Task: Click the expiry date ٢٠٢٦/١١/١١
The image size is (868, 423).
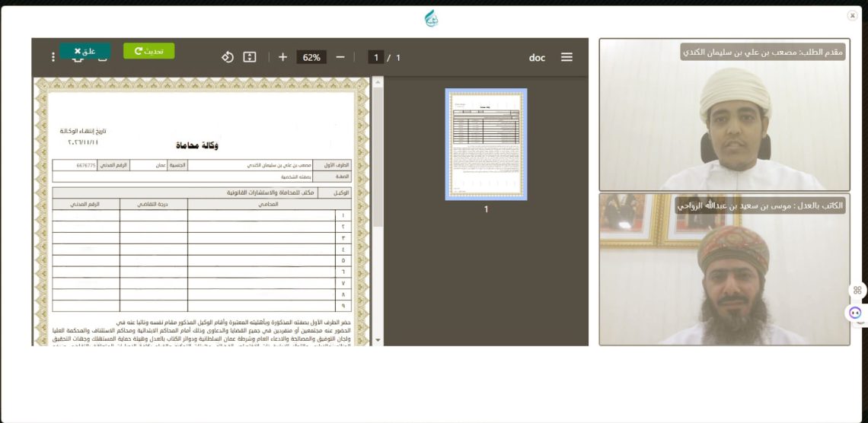Action: [83, 142]
